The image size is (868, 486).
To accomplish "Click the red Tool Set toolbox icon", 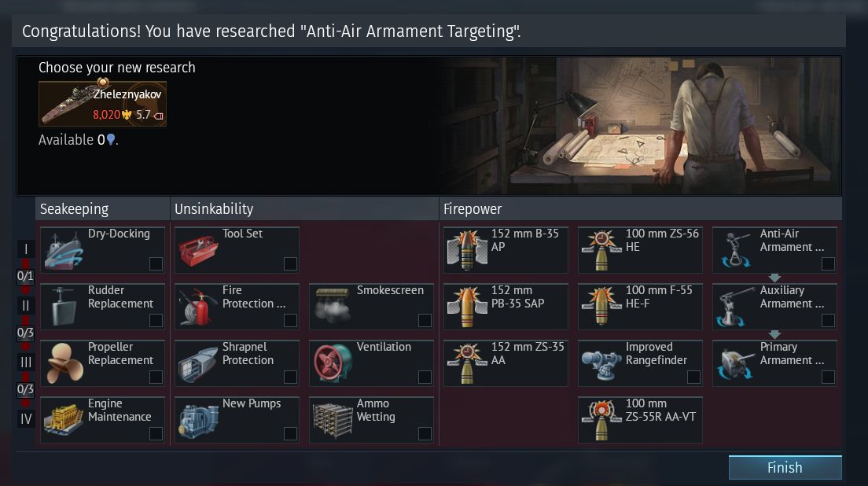I will pos(198,250).
